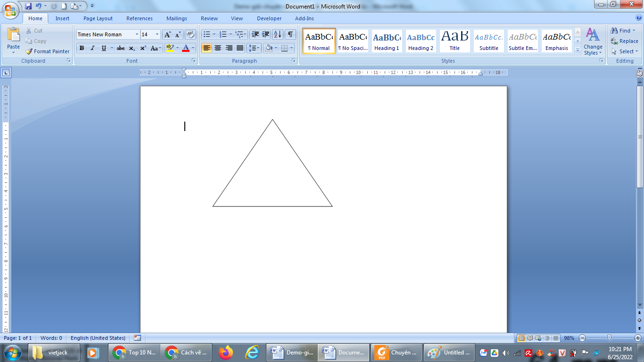Screen dimensions: 644x362
Task: Click the zoom out minus button
Action: click(x=582, y=338)
